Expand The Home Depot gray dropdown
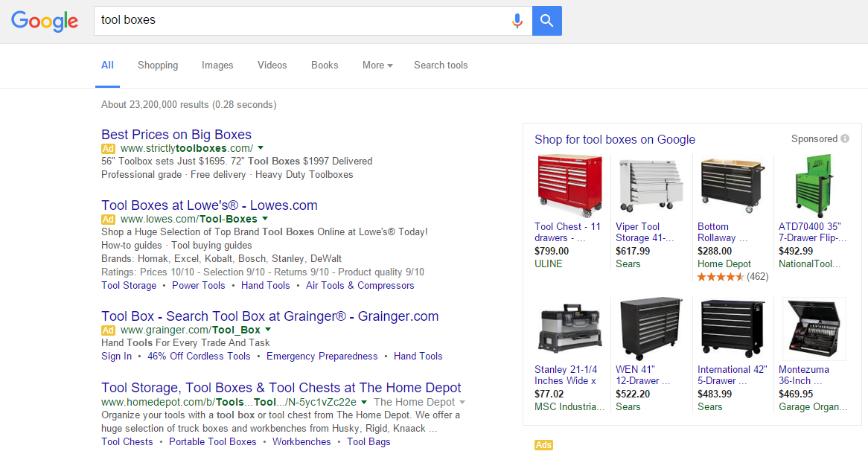This screenshot has width=868, height=457. pyautogui.click(x=462, y=402)
